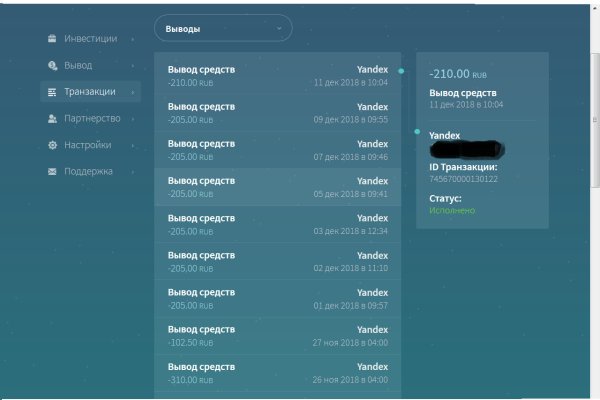Select the Вывод sidebar label
Image resolution: width=600 pixels, height=400 pixels.
point(78,66)
